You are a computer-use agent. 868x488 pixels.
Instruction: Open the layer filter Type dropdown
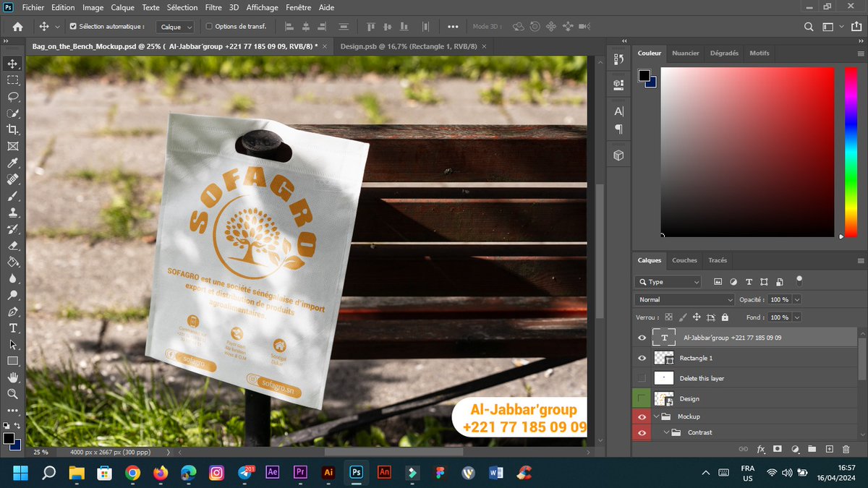(x=668, y=282)
